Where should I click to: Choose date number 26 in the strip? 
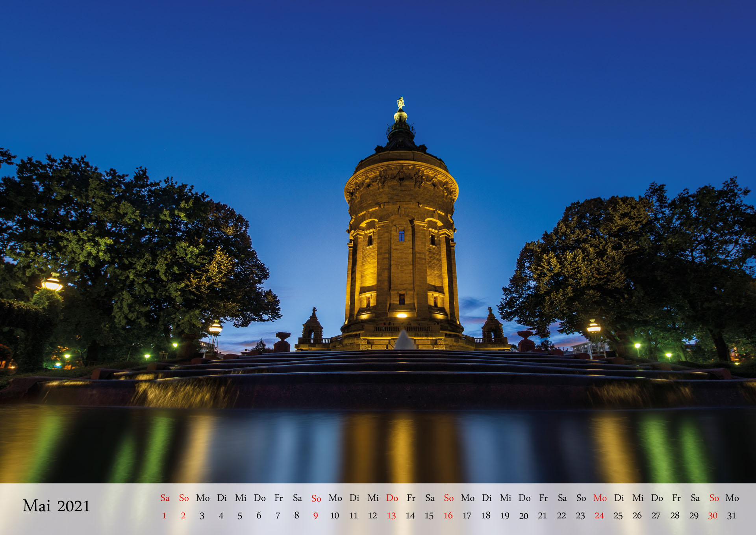pyautogui.click(x=637, y=515)
